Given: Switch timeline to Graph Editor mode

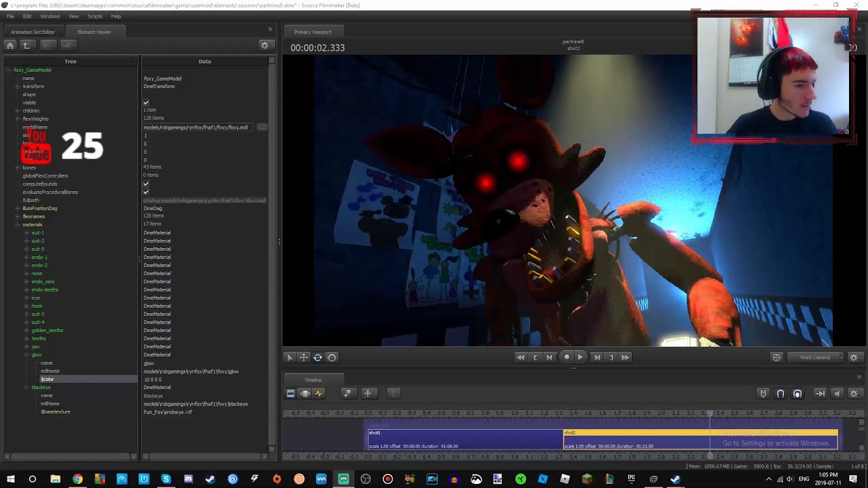Looking at the screenshot, I should [319, 393].
